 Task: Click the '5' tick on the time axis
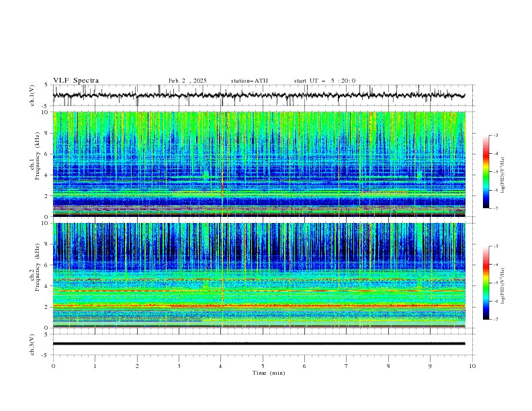[x=263, y=366]
